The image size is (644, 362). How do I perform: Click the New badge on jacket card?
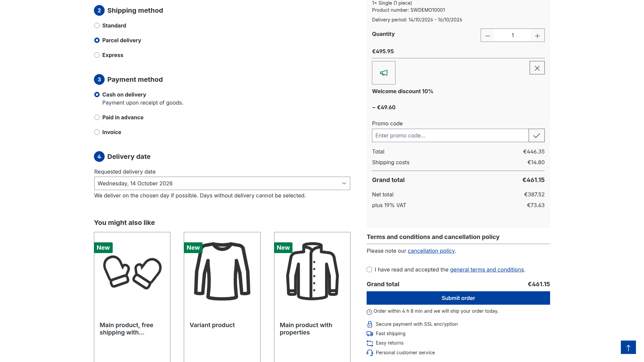coord(283,248)
